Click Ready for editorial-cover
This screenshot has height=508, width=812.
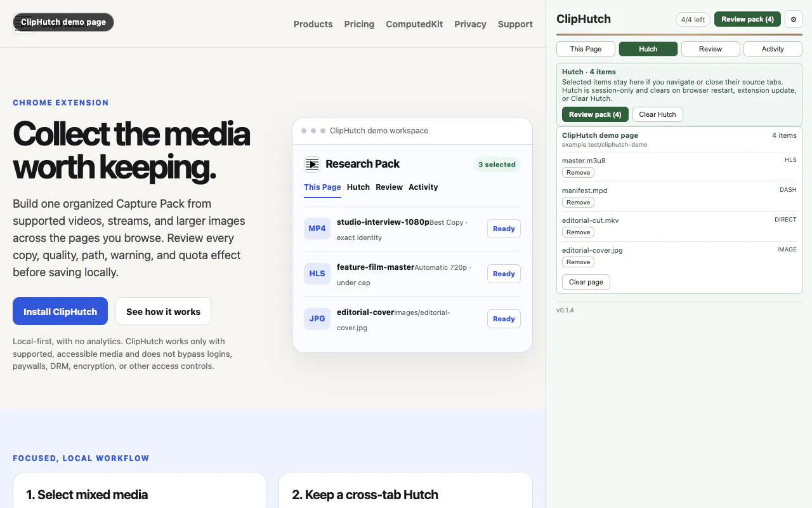[x=504, y=319]
